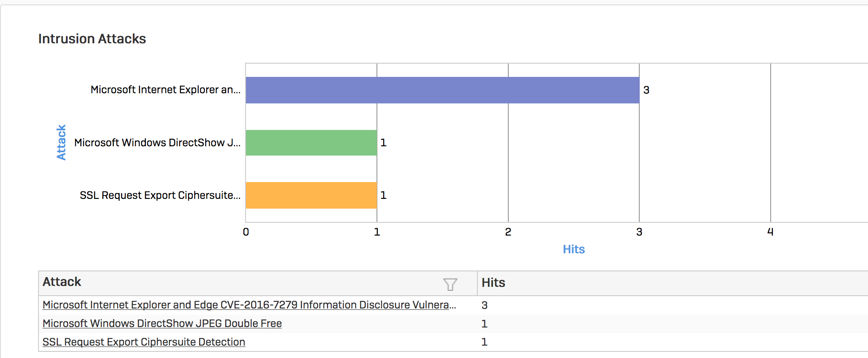
Task: Click the Hits axis title below chart
Action: point(574,249)
